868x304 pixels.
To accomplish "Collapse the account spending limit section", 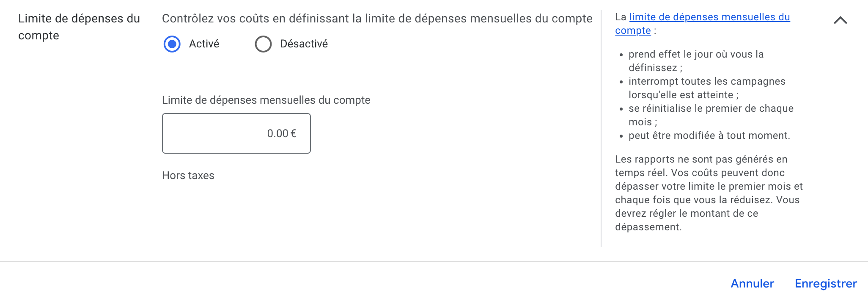I will tap(840, 20).
